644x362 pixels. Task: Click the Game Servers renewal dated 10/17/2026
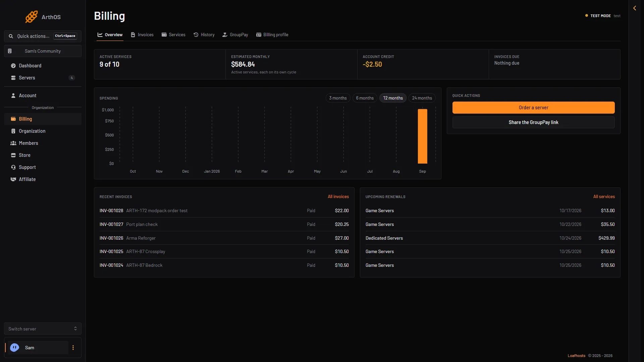[x=490, y=210]
